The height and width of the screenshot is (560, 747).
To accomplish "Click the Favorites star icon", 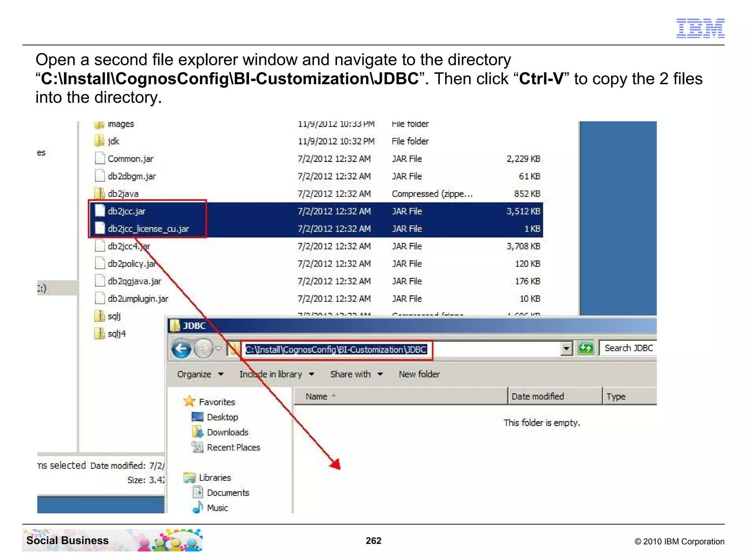I will [x=190, y=401].
